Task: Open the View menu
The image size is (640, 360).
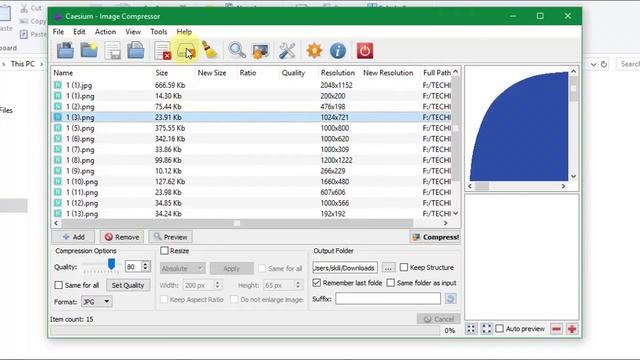Action: point(133,31)
